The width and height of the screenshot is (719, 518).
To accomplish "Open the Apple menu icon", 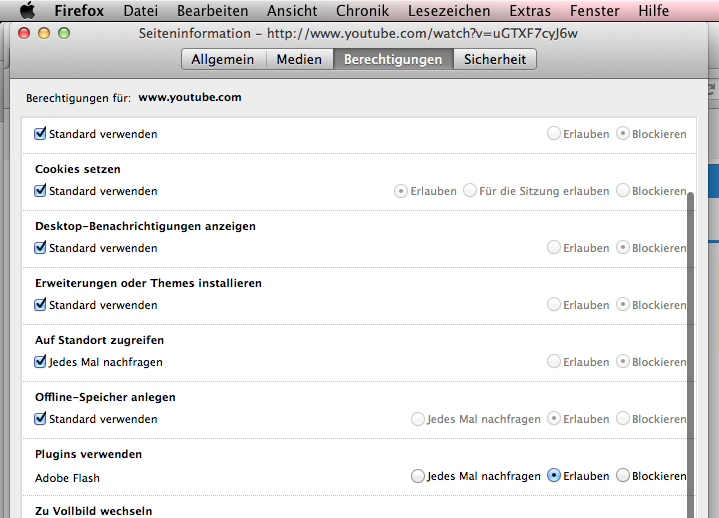I will [x=27, y=11].
